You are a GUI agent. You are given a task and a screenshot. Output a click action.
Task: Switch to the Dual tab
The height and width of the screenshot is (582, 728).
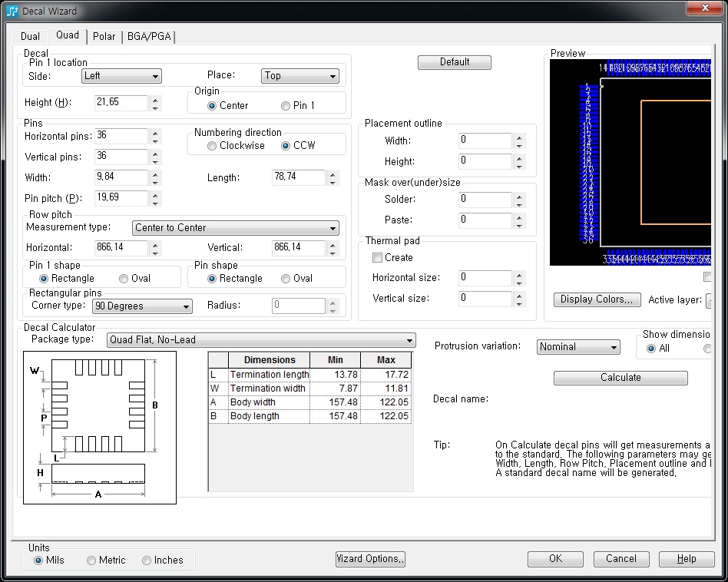click(30, 36)
